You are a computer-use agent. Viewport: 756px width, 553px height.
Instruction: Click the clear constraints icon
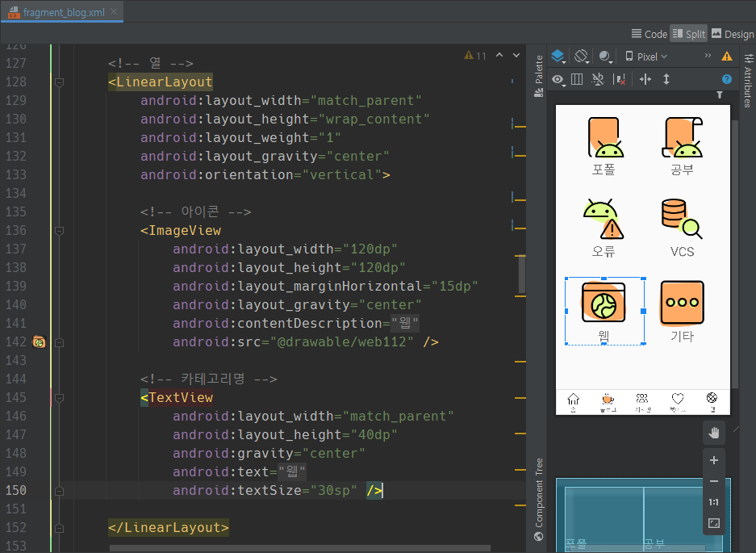pyautogui.click(x=620, y=79)
